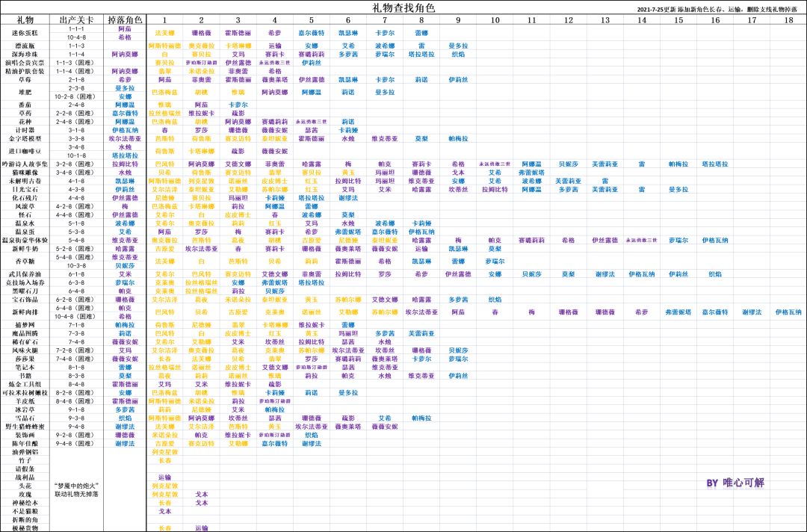Click 埃尔法蒂亚 drop character in 金字塔模型 row
This screenshot has width=807, height=532.
[x=125, y=138]
